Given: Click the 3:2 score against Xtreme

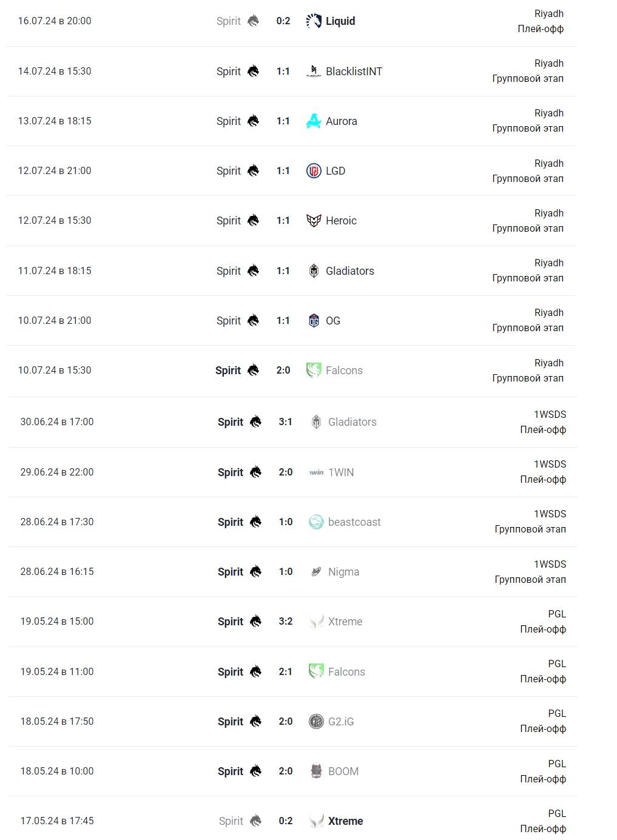Looking at the screenshot, I should tap(286, 622).
